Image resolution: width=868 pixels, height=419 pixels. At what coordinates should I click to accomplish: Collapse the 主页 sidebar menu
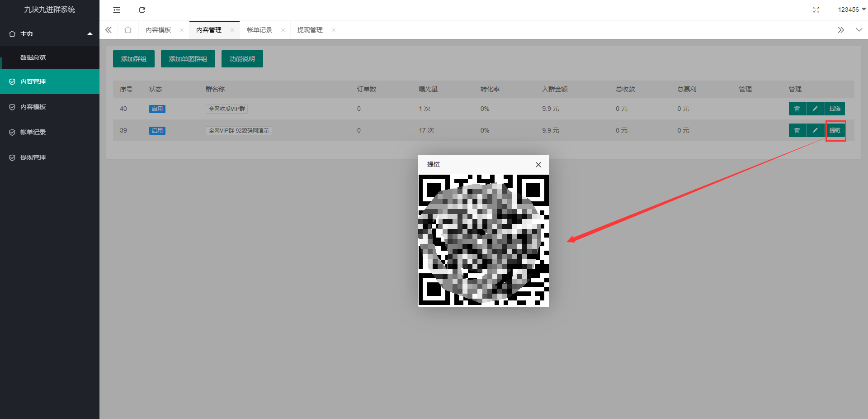point(50,33)
